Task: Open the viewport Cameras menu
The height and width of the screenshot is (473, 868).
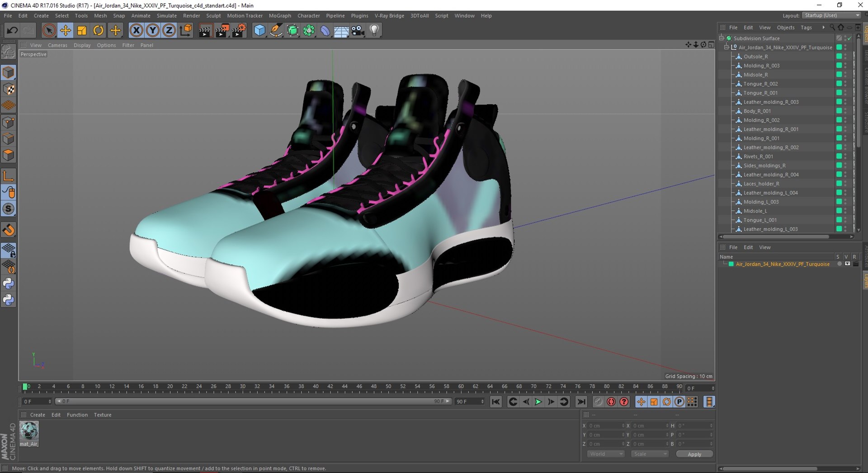Action: pyautogui.click(x=57, y=45)
